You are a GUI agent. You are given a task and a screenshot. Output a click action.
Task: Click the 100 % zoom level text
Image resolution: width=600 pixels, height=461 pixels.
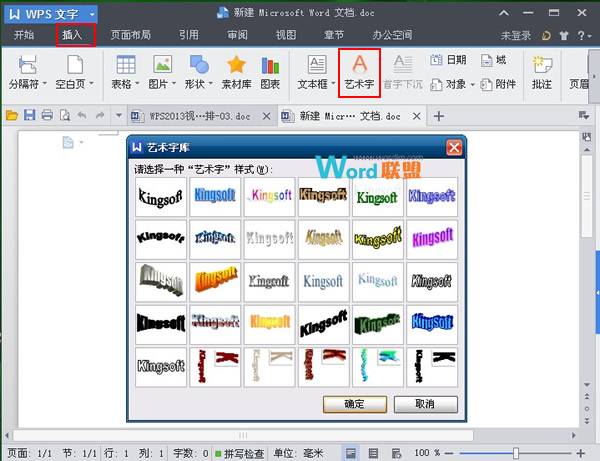[427, 453]
